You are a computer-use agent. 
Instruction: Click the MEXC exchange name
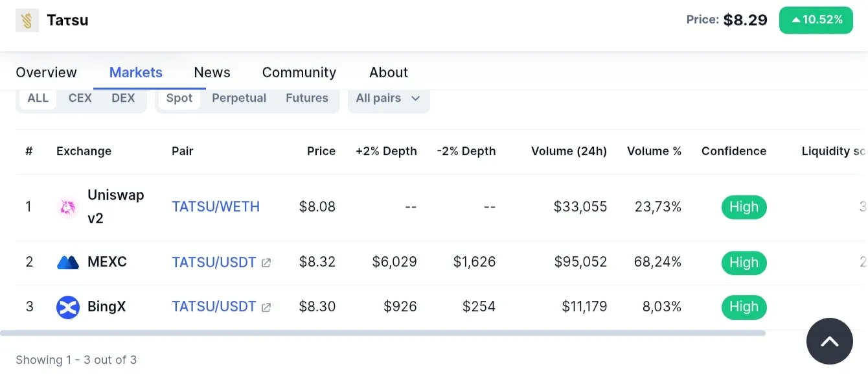coord(107,262)
